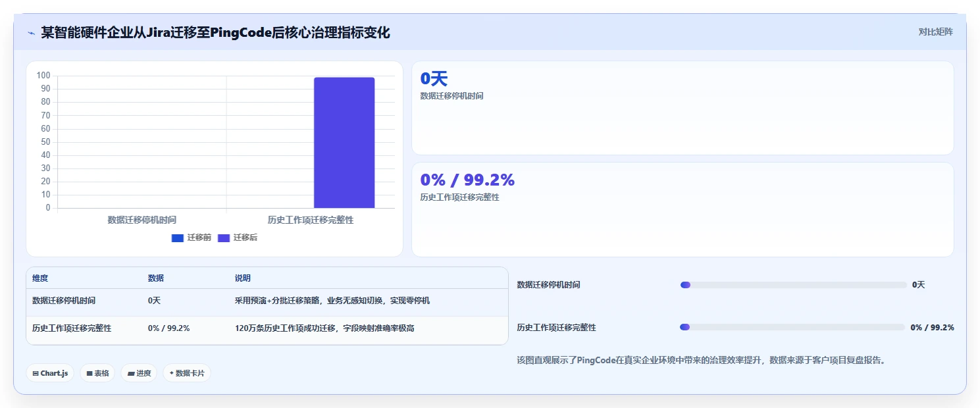Click the 采用预演+分批迁移策略 description cell
Image resolution: width=980 pixels, height=408 pixels.
[332, 300]
